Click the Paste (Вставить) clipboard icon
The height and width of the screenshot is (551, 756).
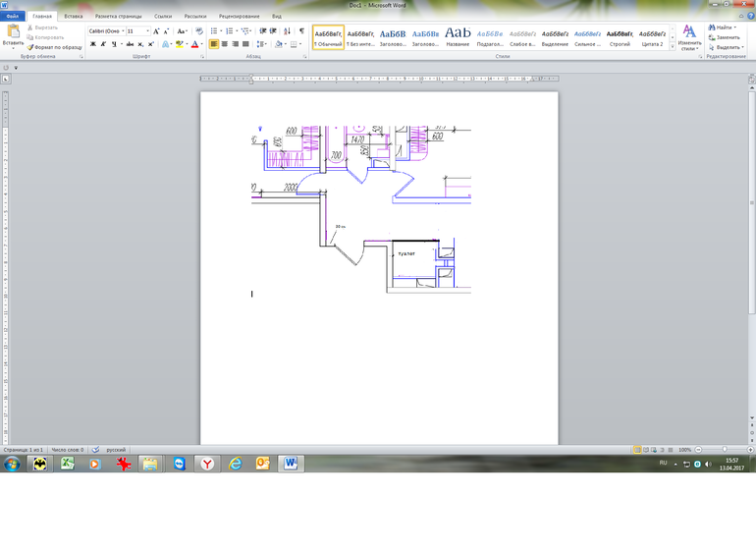coord(13,31)
